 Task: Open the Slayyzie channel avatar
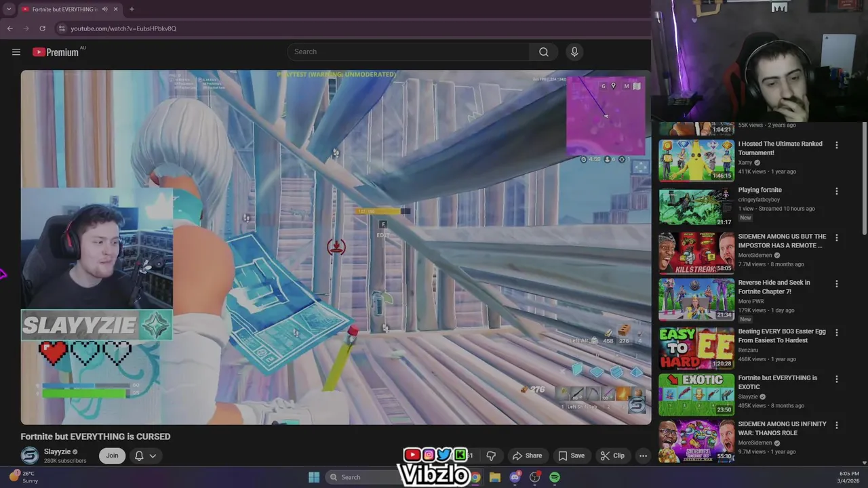pos(30,456)
